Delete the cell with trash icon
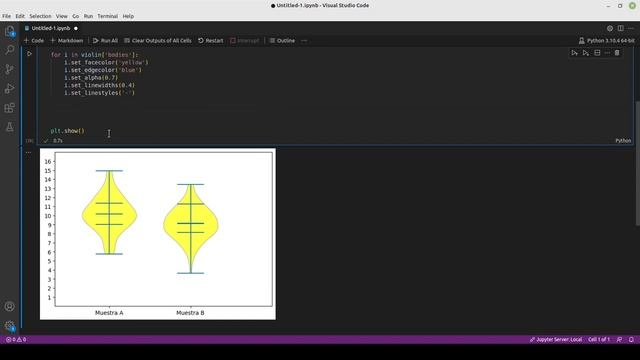The height and width of the screenshot is (360, 640). (x=617, y=53)
